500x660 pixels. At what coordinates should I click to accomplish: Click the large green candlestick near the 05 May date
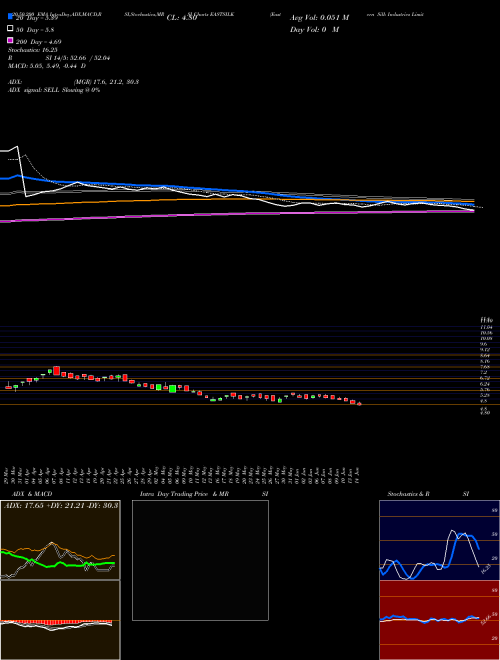coord(172,389)
